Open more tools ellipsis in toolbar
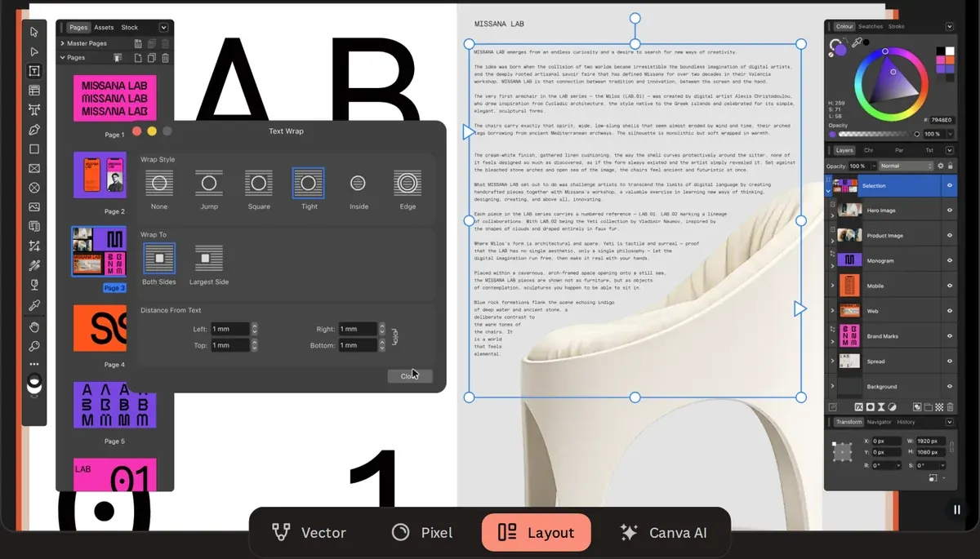Viewport: 980px width, 559px height. click(x=33, y=364)
